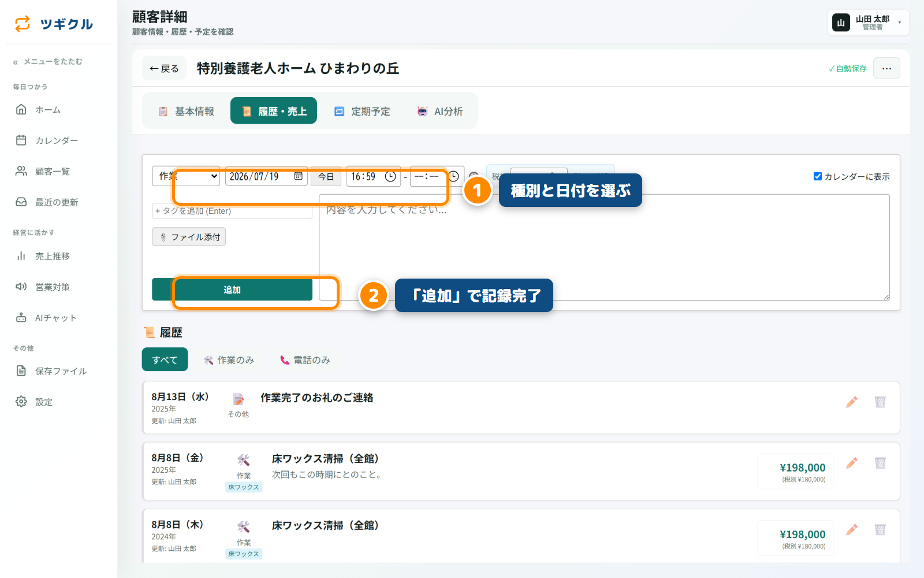This screenshot has width=924, height=578.
Task: Edit the 8月8日（木）2024年 entry
Action: click(x=852, y=529)
